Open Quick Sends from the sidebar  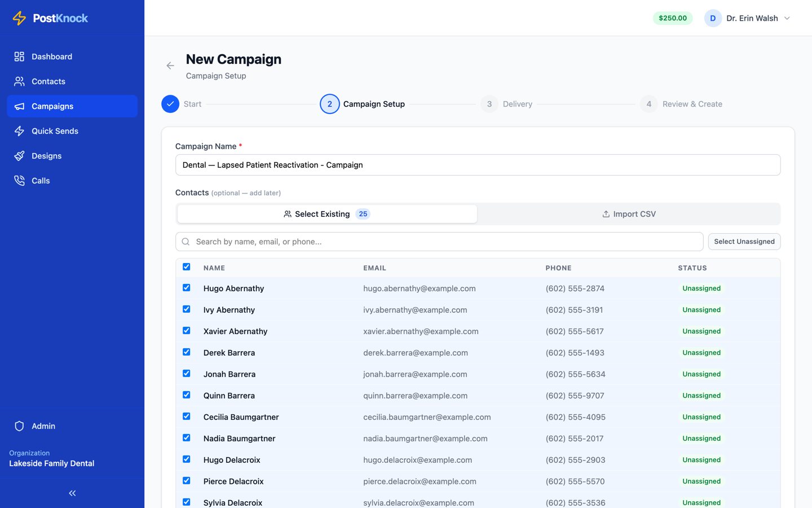[72, 131]
